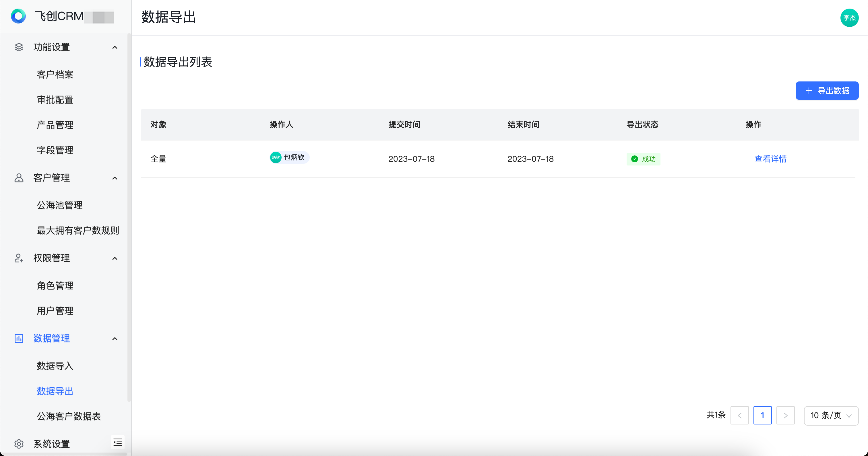Go to next page arrow
868x456 pixels.
(x=785, y=416)
